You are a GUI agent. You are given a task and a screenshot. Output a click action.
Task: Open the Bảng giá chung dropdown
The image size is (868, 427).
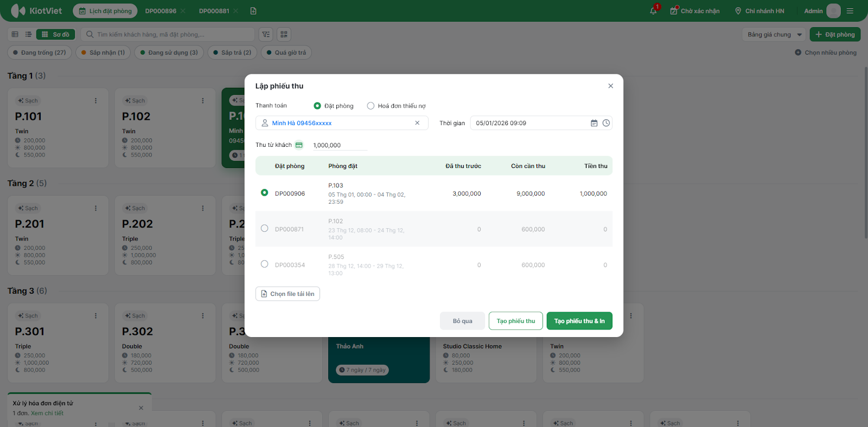tap(774, 34)
